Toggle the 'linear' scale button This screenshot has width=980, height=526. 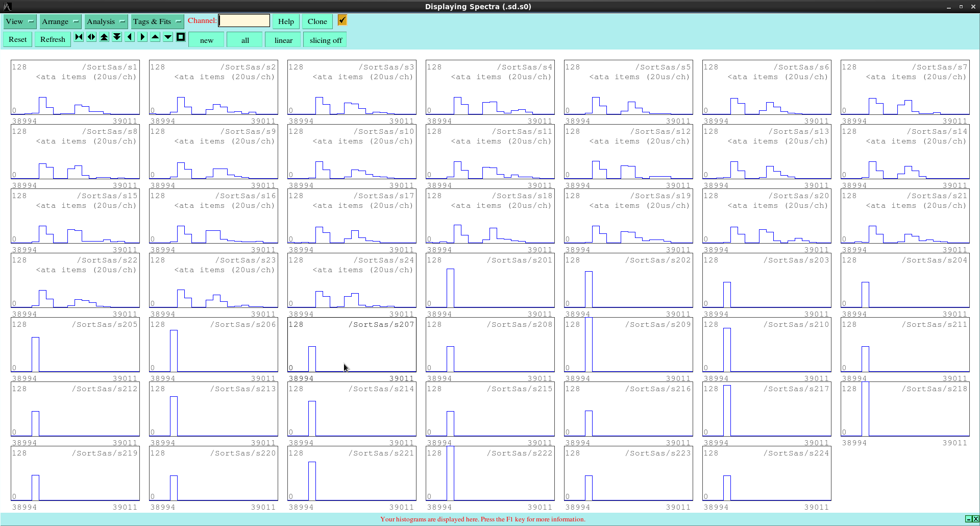tap(283, 40)
